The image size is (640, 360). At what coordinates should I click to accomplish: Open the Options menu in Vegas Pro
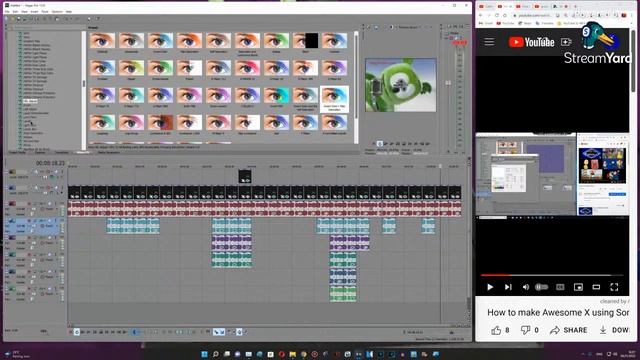tap(57, 11)
